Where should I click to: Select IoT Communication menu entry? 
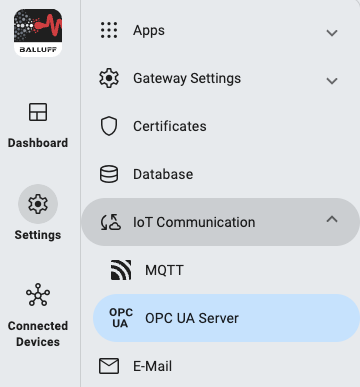tap(220, 222)
